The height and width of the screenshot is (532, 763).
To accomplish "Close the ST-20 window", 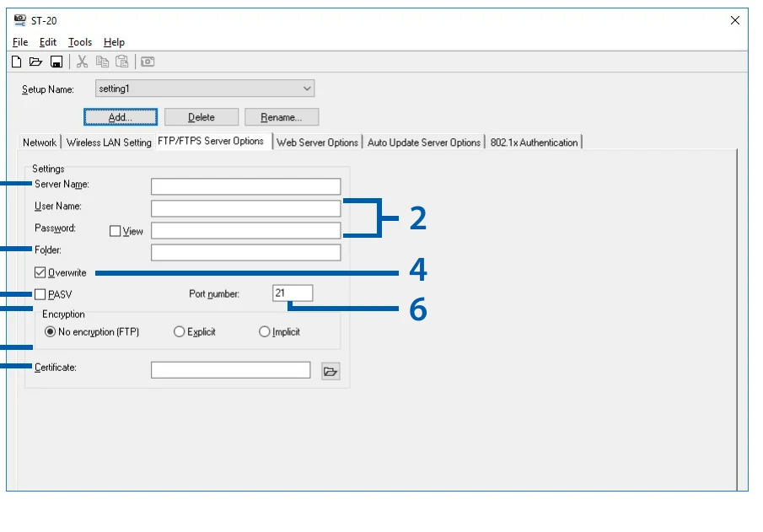I will [x=735, y=20].
